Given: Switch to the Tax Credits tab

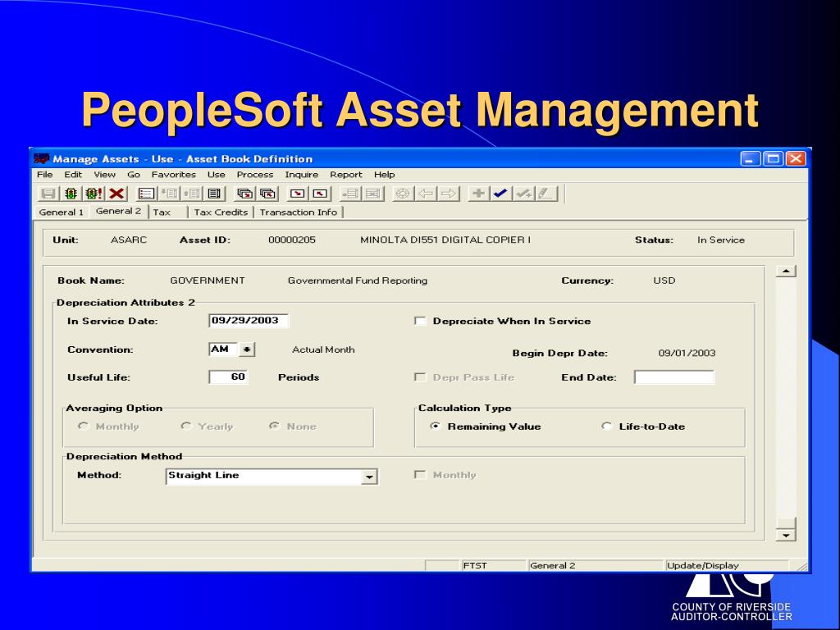Looking at the screenshot, I should click(x=221, y=212).
